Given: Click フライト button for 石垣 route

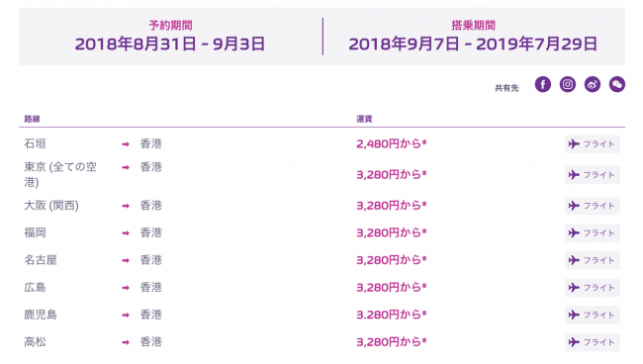Looking at the screenshot, I should coord(593,143).
